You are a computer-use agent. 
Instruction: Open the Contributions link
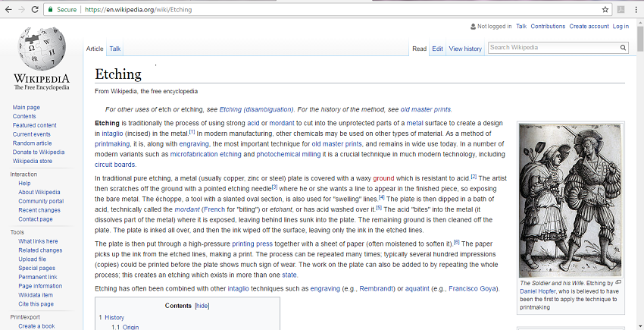click(548, 27)
